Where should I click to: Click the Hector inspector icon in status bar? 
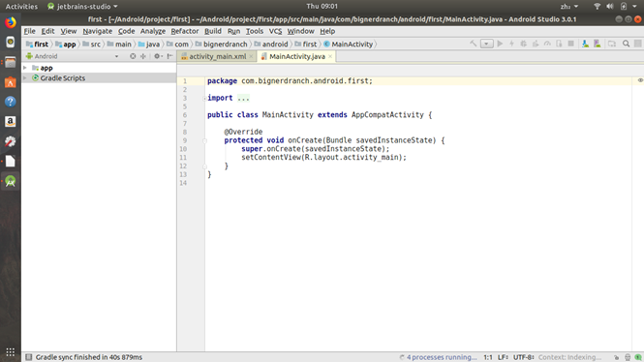click(628, 357)
